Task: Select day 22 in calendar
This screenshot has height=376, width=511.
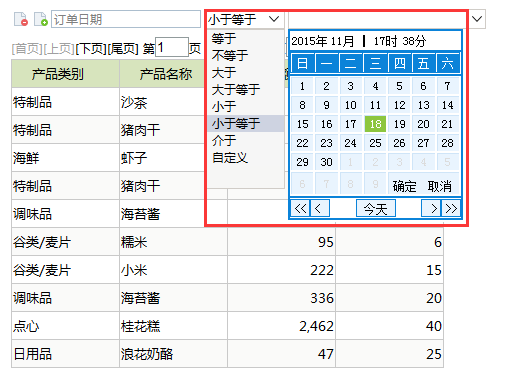Action: (302, 143)
